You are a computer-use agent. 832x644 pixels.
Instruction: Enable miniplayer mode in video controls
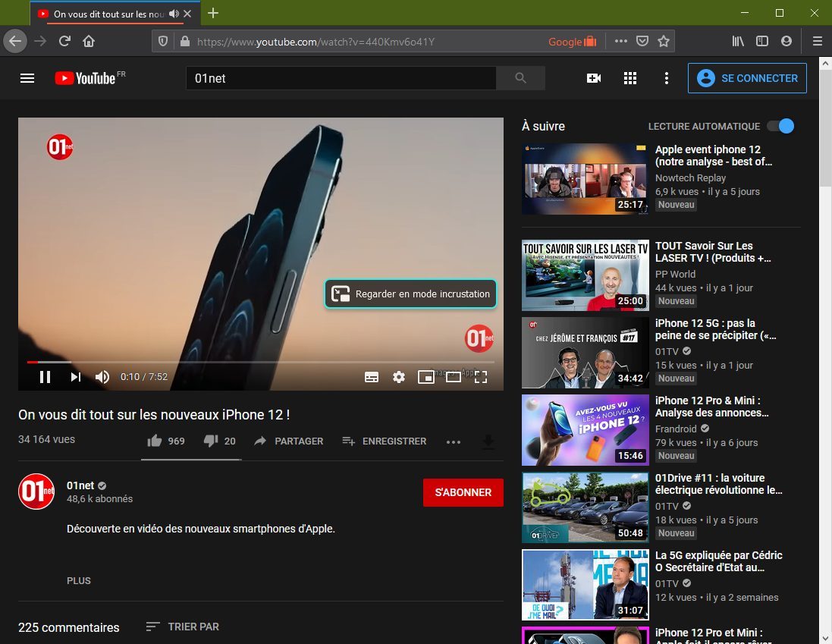click(426, 377)
